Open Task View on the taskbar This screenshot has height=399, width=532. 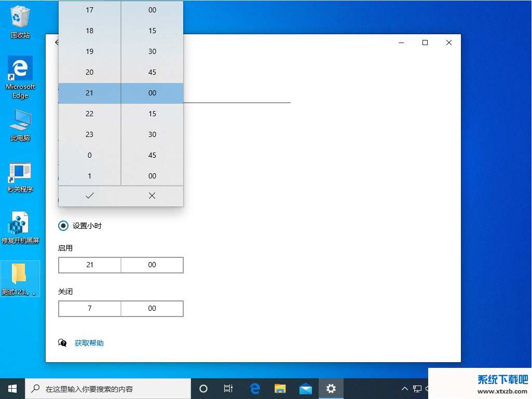coord(228,388)
